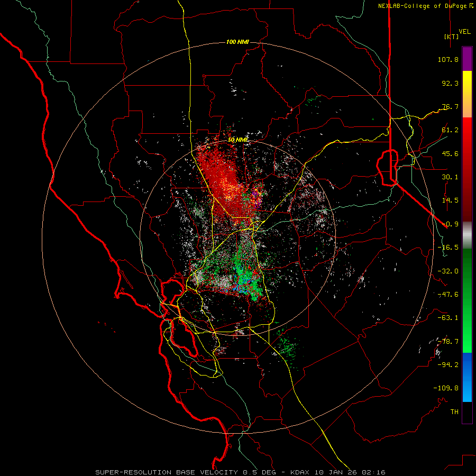Click the -109.8 velocity scale value
Screen dimensions: 476x476
446,388
